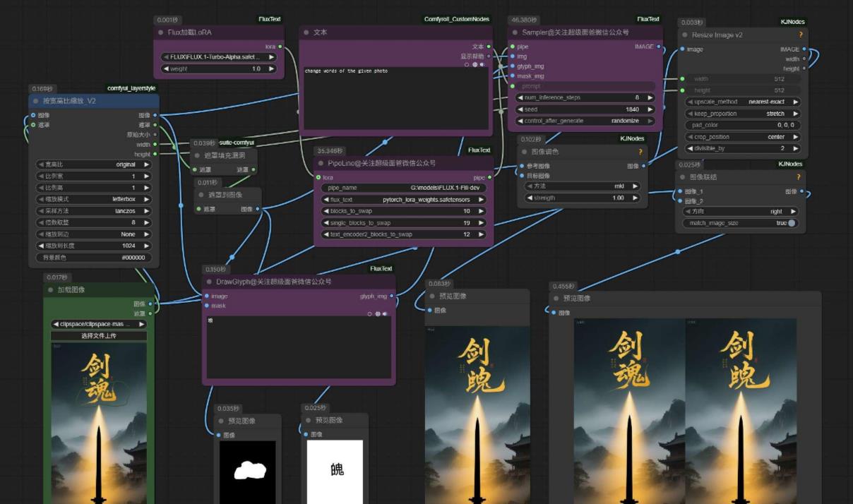Image resolution: width=853 pixels, height=504 pixels.
Task: Open the FLUX.1-Turbo-Alpha LoRA file selector
Action: [219, 57]
